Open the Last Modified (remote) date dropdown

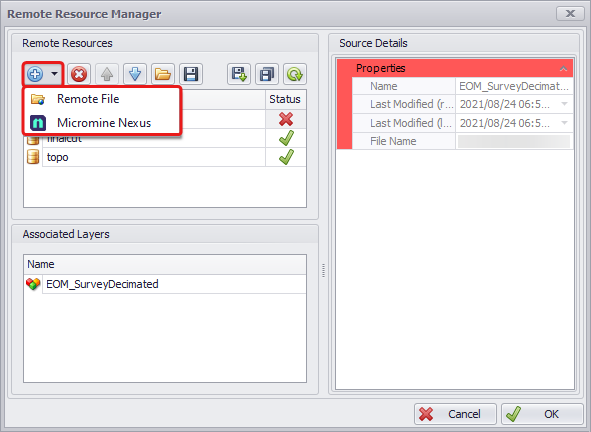click(564, 104)
